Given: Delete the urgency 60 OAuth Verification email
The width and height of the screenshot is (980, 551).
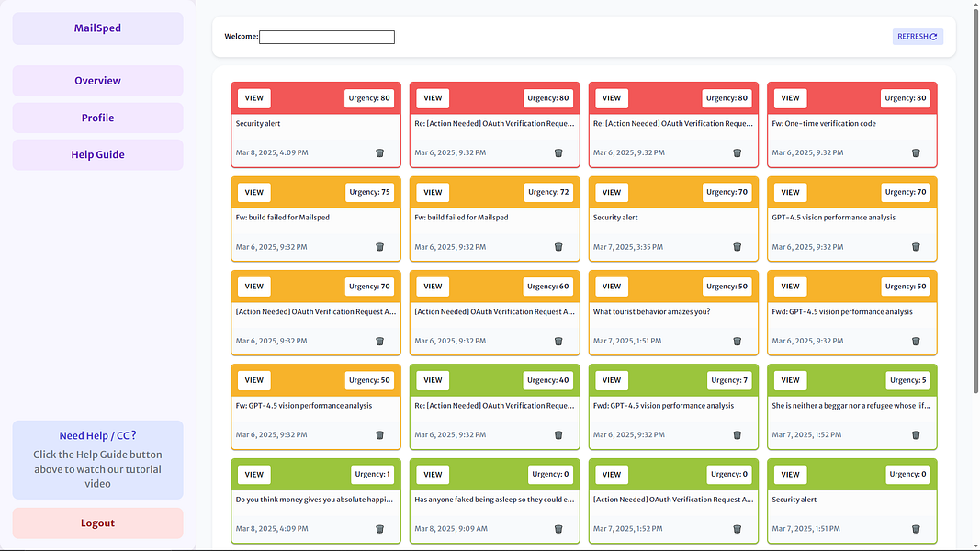Looking at the screenshot, I should [x=558, y=341].
